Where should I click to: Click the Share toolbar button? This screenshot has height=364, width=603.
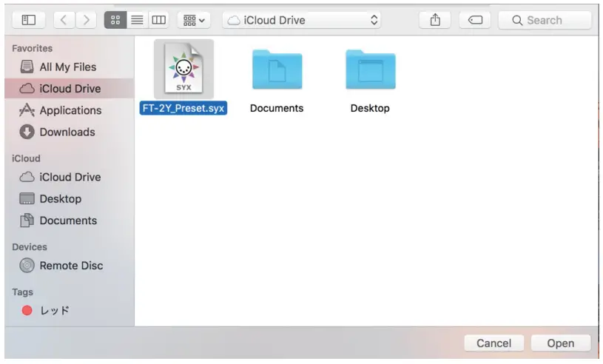pos(435,20)
